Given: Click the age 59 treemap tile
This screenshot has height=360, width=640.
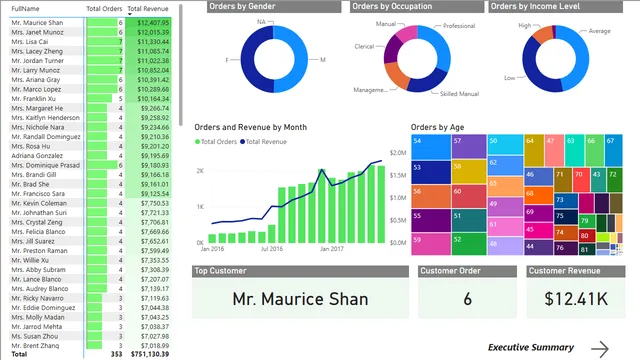Looking at the screenshot, I should pyautogui.click(x=431, y=244).
